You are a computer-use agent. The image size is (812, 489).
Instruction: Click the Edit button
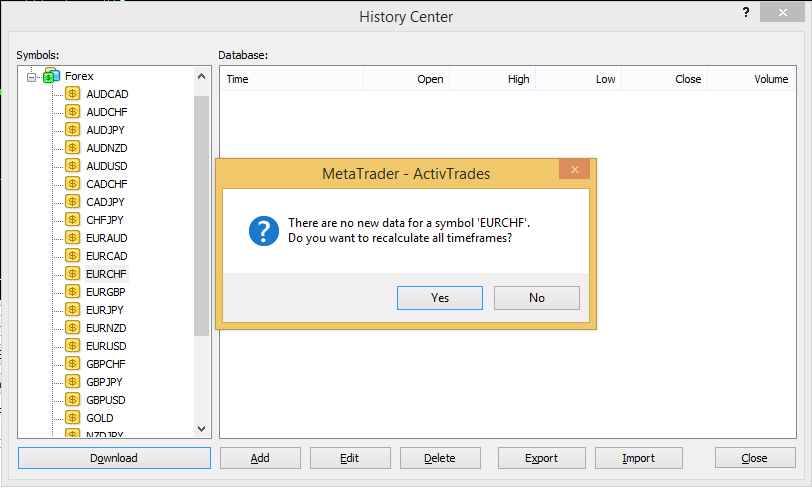[350, 458]
